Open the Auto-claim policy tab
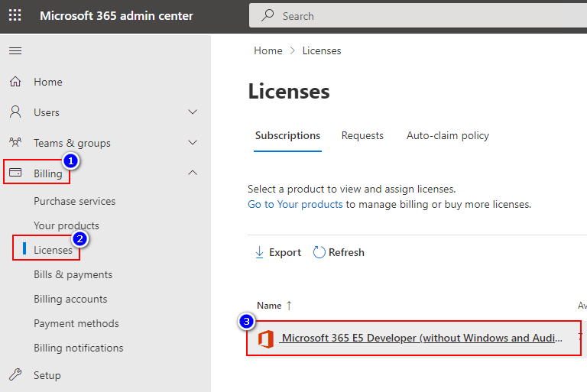 tap(448, 135)
